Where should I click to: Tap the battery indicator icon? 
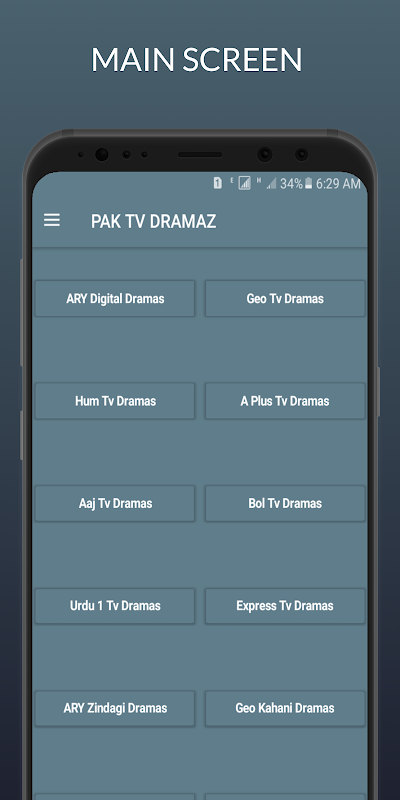(308, 184)
